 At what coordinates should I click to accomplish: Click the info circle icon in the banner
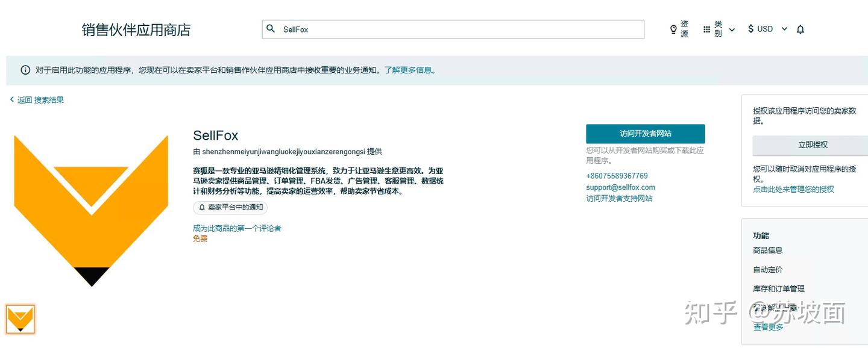pos(25,70)
